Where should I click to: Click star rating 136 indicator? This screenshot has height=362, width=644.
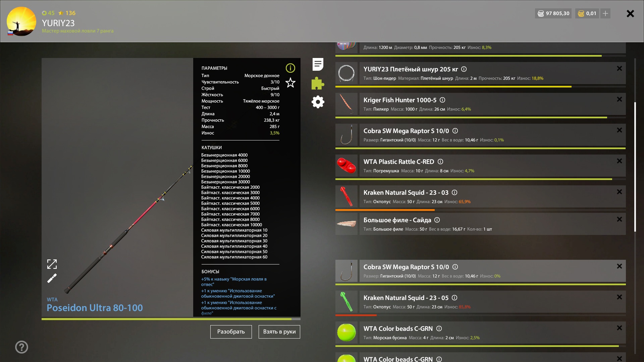[x=67, y=13]
